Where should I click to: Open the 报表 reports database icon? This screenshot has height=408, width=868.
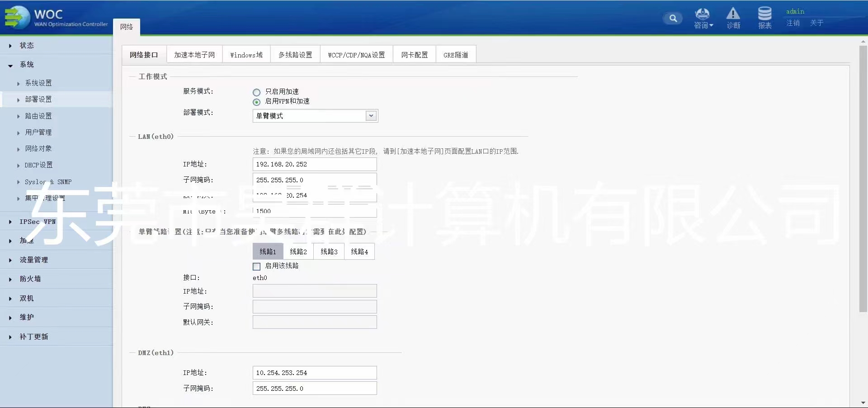click(764, 18)
